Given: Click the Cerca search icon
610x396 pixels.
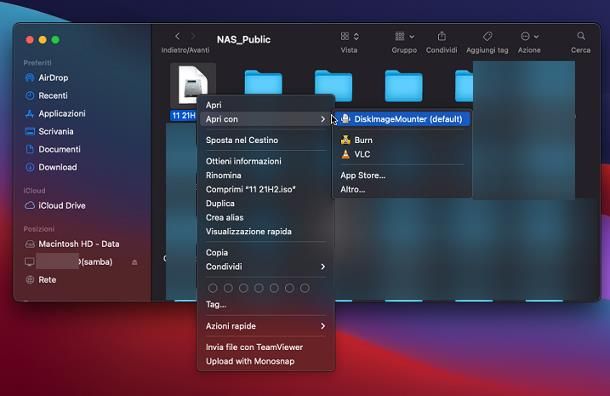Looking at the screenshot, I should pyautogui.click(x=581, y=36).
